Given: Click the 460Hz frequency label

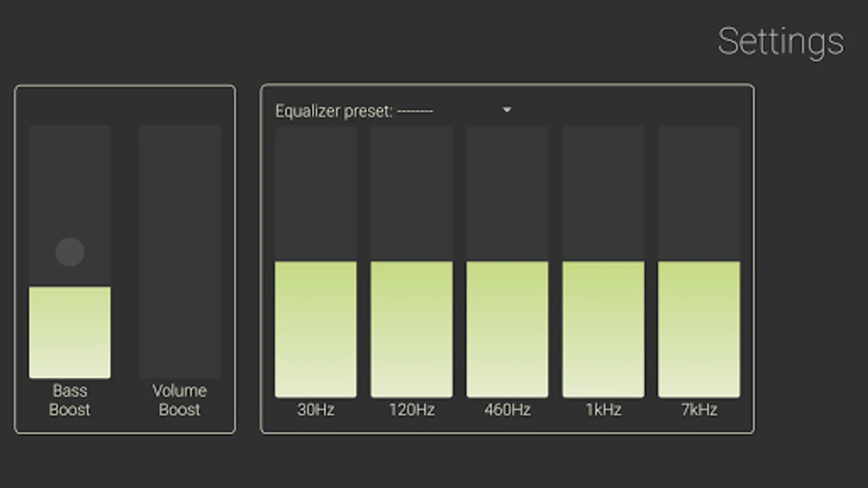Looking at the screenshot, I should [x=507, y=409].
